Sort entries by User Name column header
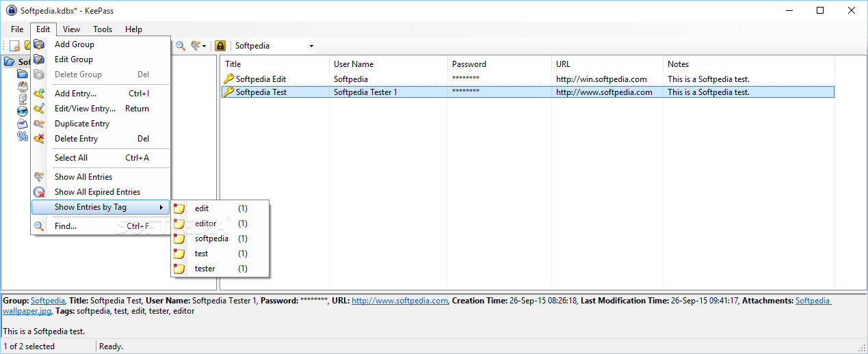This screenshot has width=868, height=354. pyautogui.click(x=388, y=64)
